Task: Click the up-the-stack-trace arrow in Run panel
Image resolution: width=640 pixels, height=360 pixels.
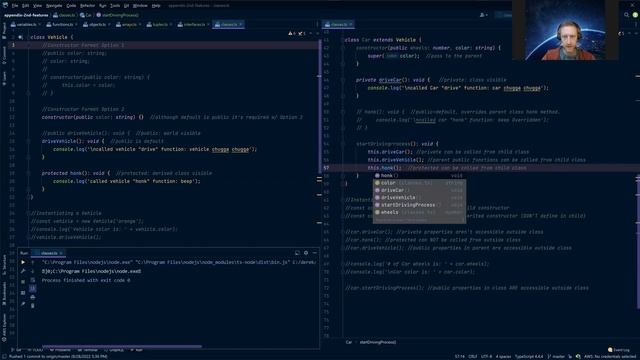Action: pos(33,262)
